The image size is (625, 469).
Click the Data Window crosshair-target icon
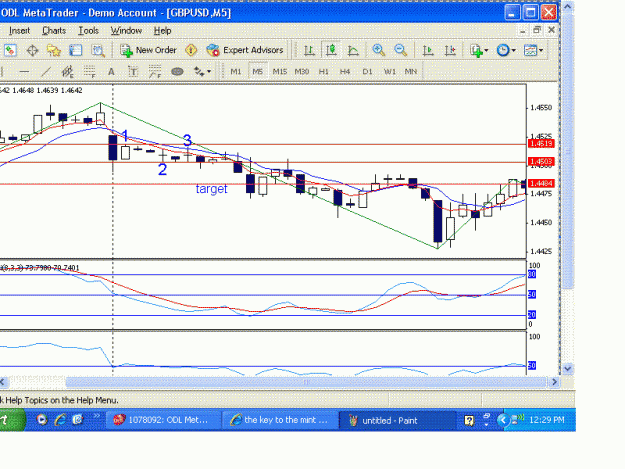(x=32, y=50)
